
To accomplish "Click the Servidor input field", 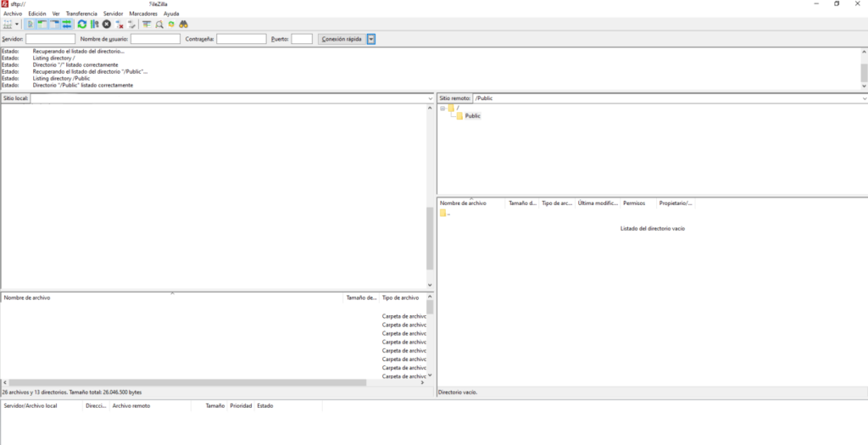I will (x=50, y=39).
